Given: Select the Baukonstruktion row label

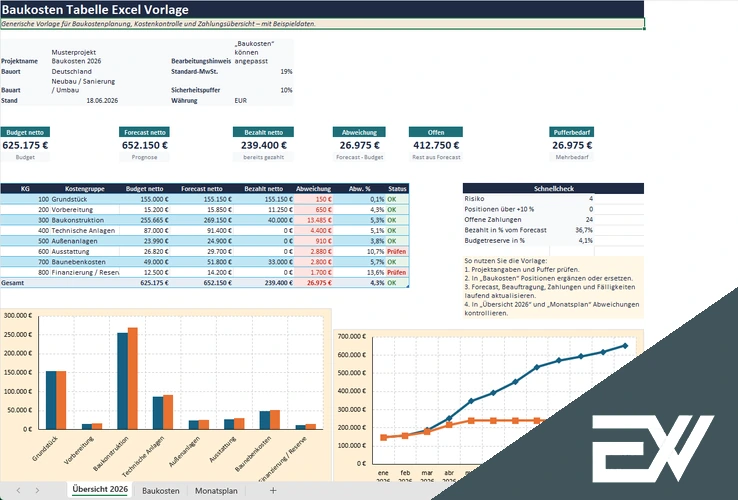Looking at the screenshot, I should pos(78,220).
